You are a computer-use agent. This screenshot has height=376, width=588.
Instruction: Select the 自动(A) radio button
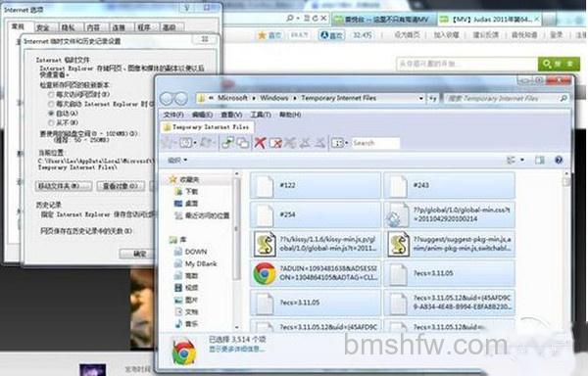pos(51,113)
